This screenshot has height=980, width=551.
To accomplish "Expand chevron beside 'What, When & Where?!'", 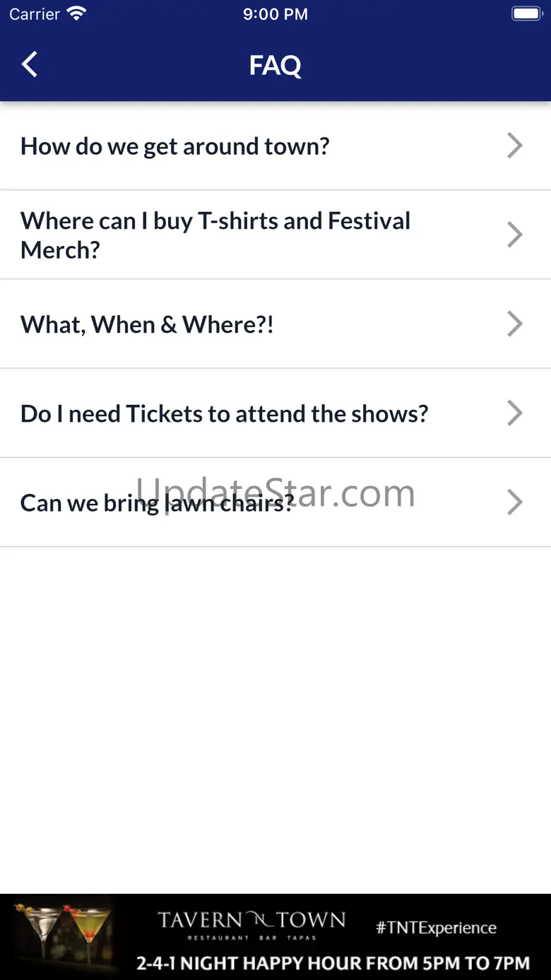I will [x=515, y=324].
